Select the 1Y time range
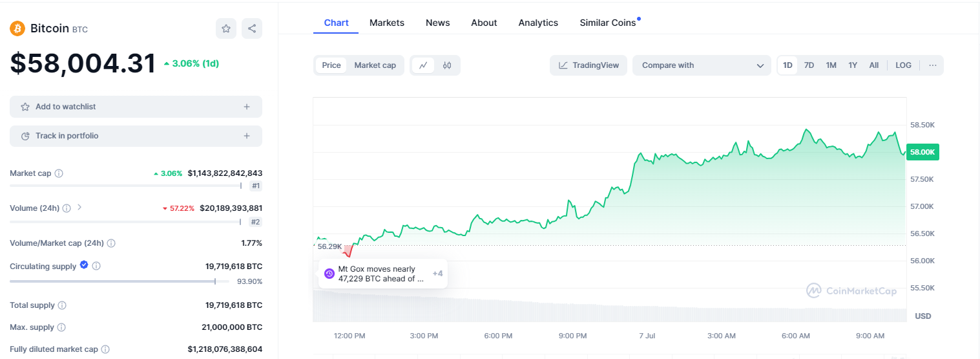The height and width of the screenshot is (359, 980). coord(853,65)
